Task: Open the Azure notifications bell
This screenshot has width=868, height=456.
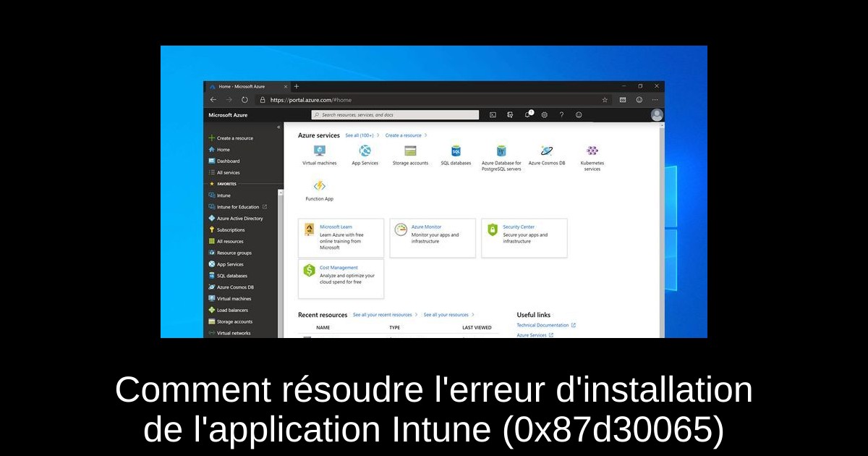Action: [527, 115]
